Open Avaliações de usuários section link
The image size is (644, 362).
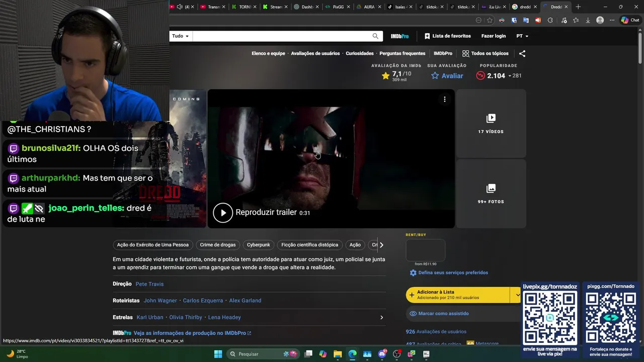click(315, 53)
